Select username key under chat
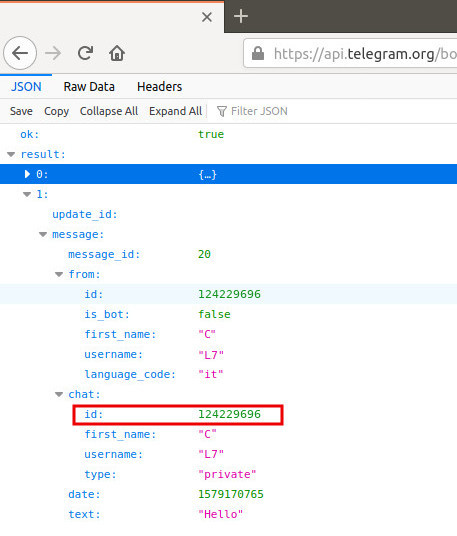The width and height of the screenshot is (457, 536). 113,455
